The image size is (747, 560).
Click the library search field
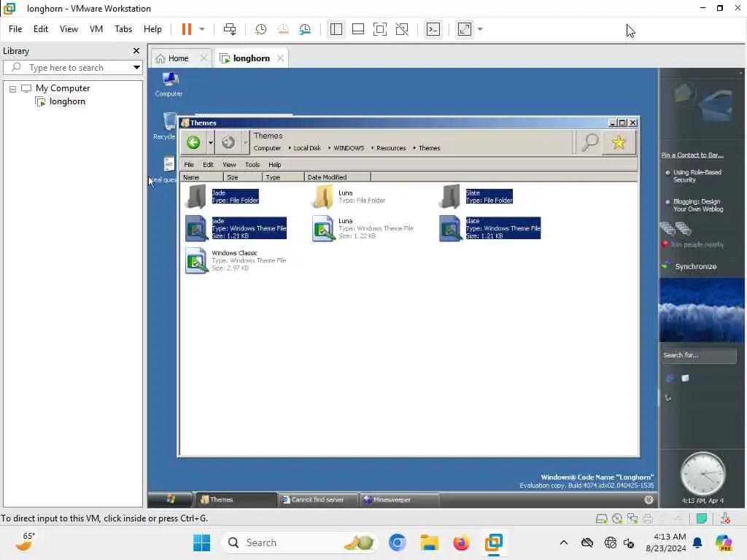click(x=71, y=68)
